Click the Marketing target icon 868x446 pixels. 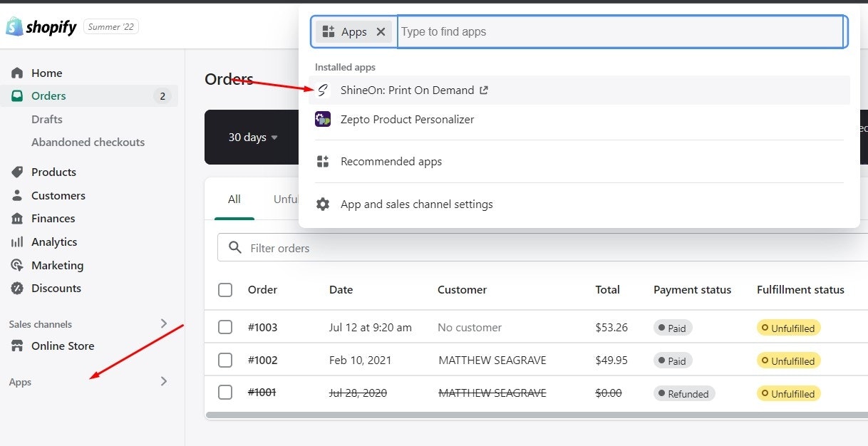click(x=17, y=265)
